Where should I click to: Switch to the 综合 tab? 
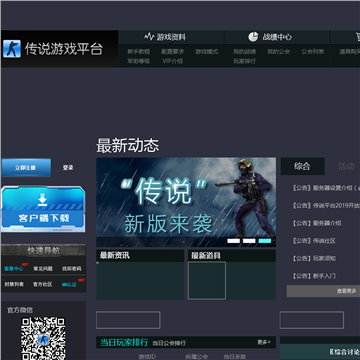[302, 166]
